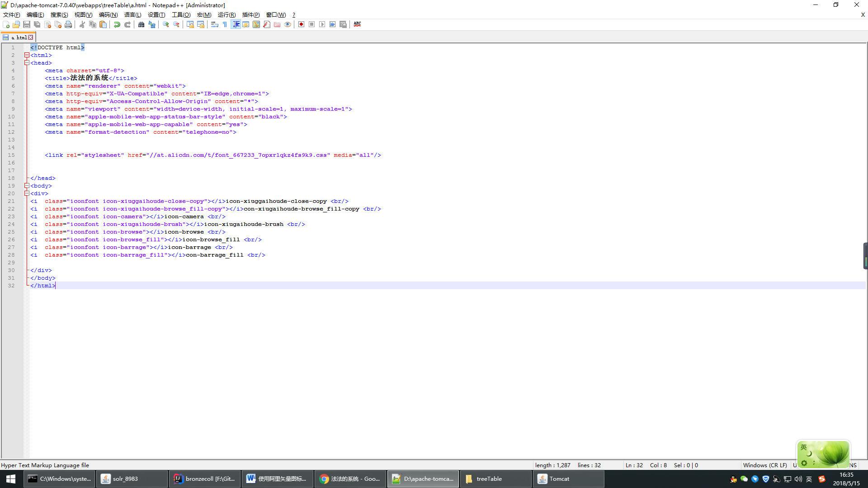Open the 设置(T) menu
This screenshot has width=868, height=488.
156,15
